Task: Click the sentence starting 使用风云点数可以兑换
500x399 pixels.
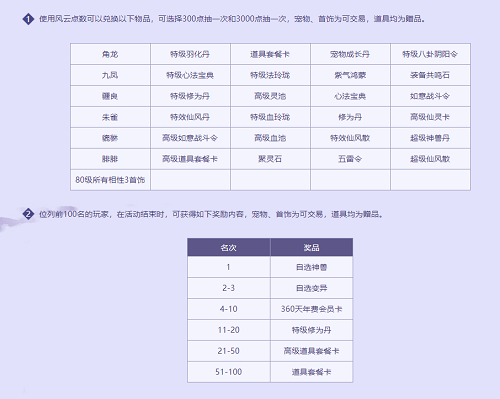Action: pos(232,19)
